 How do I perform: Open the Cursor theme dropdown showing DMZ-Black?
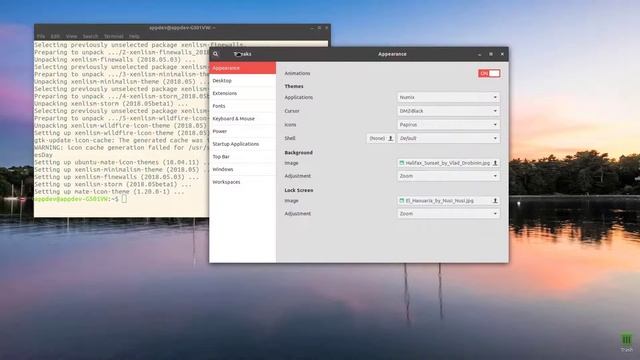(448, 111)
